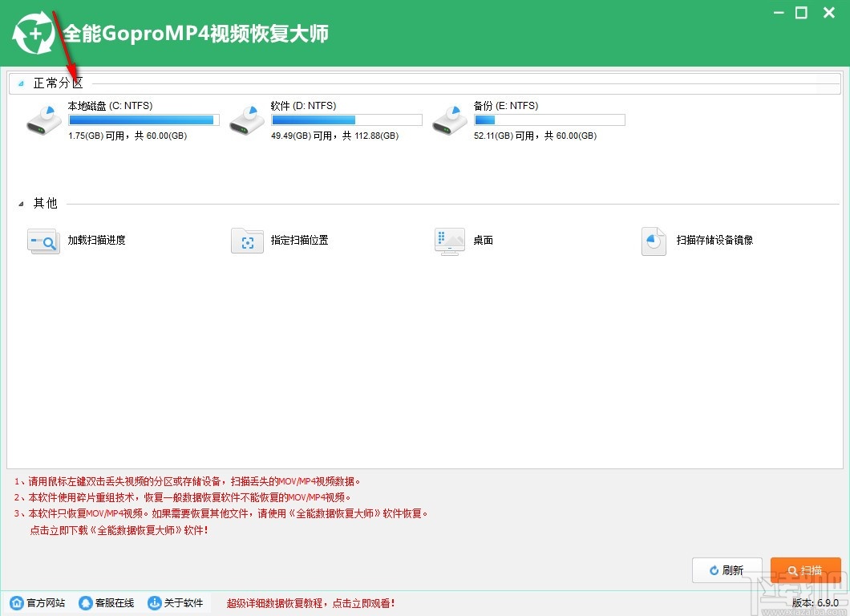
Task: Click instruction line 3 about MOV/MP4 recovery only
Action: coord(221,513)
